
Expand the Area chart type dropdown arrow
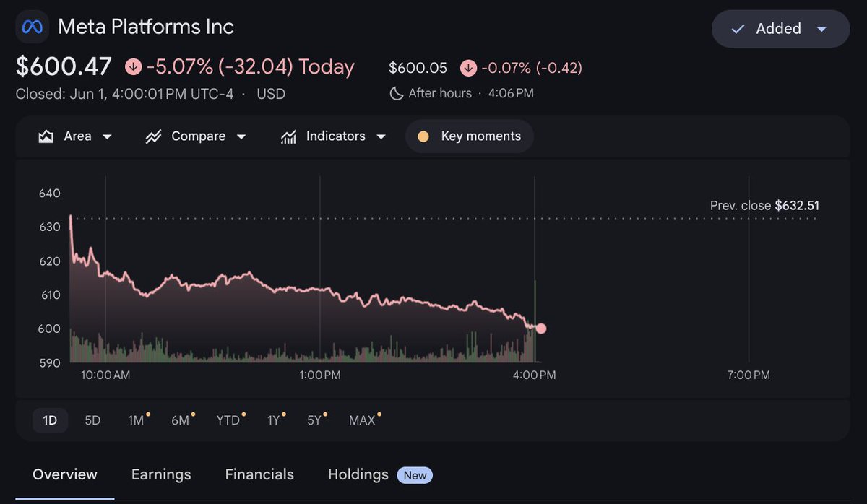[107, 136]
